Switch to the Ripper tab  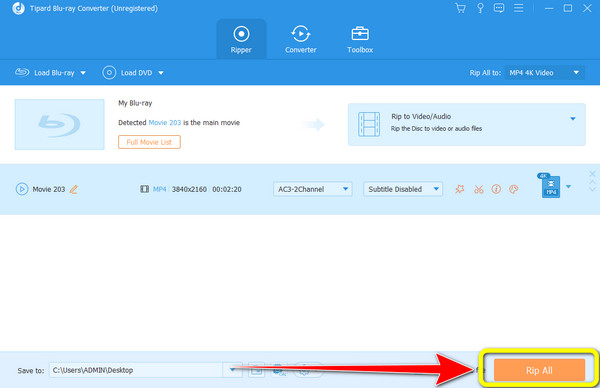coord(241,39)
